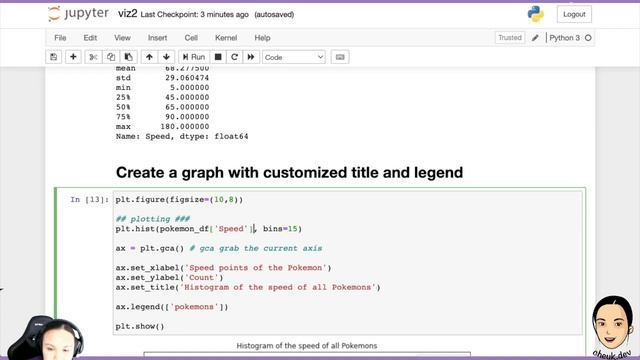Click the '50% 65.000000' output row
Screen dimensions: 640x360
click(x=162, y=107)
